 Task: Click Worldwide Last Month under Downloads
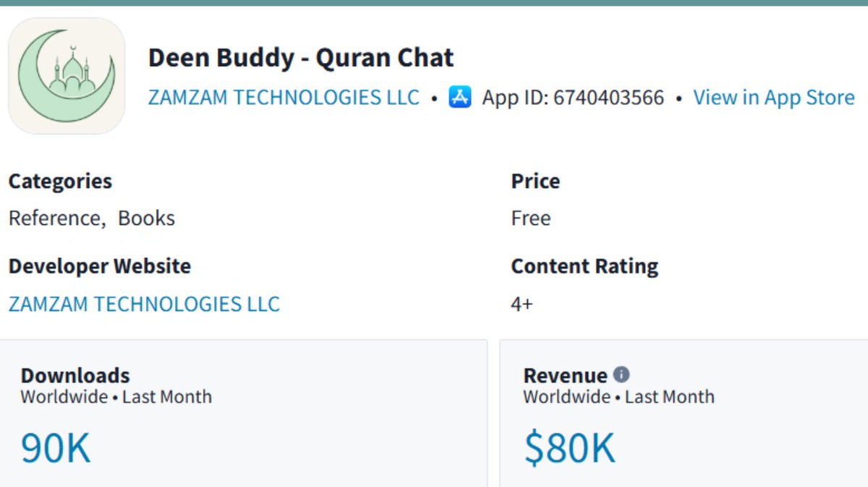[116, 397]
